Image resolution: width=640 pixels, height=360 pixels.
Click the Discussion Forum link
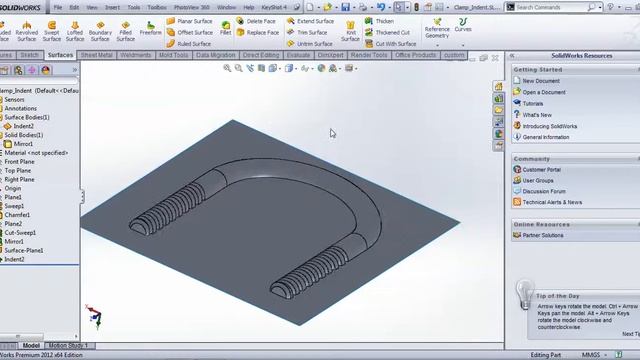pyautogui.click(x=544, y=191)
